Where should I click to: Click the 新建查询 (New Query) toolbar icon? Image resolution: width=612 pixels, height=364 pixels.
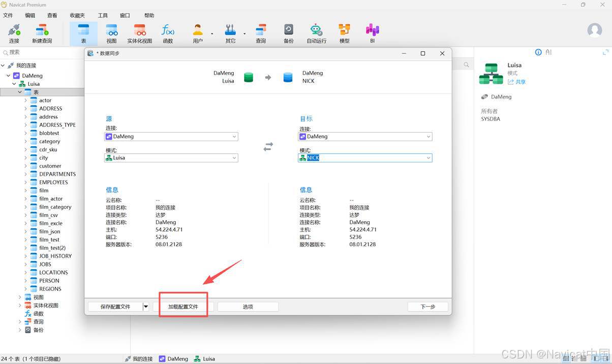point(42,34)
